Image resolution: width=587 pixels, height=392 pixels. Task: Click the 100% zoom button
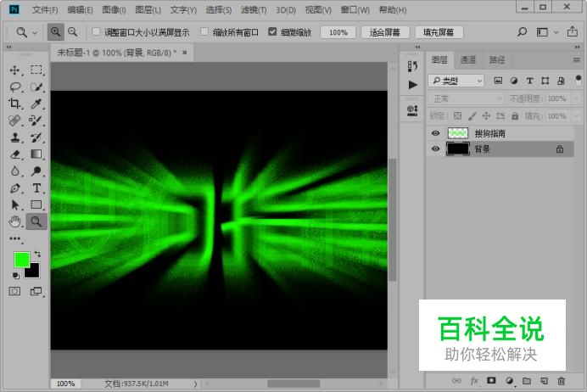point(338,32)
